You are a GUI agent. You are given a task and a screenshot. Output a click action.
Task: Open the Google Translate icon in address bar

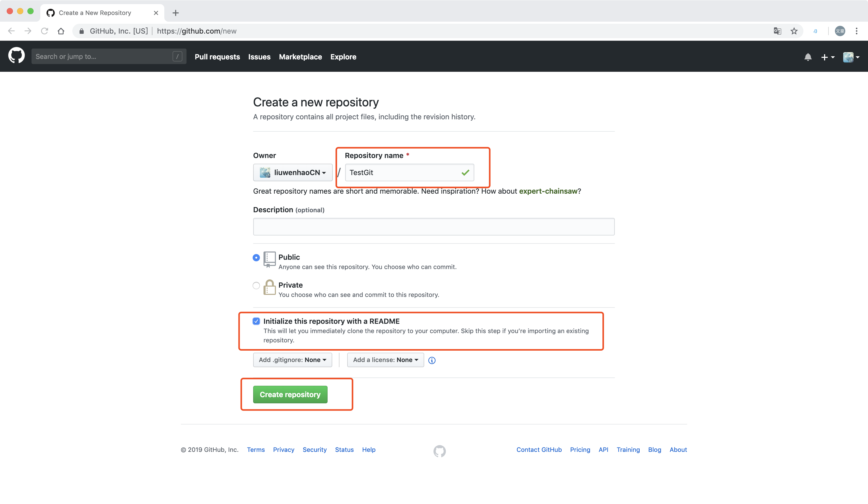777,31
